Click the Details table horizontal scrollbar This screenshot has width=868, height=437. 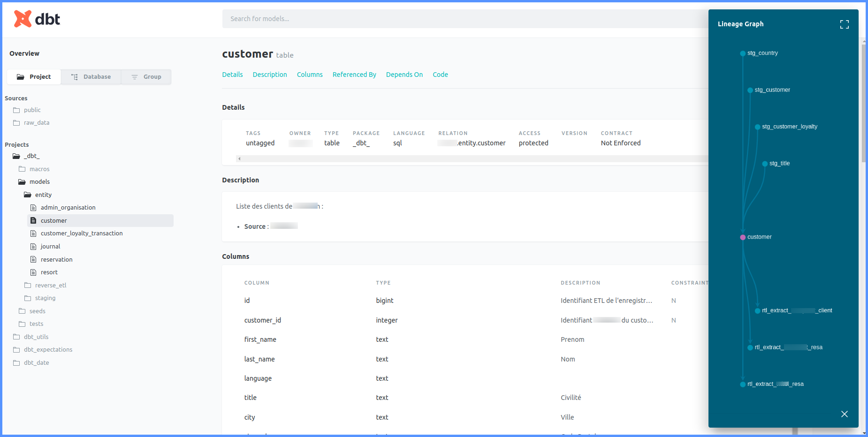pos(469,159)
